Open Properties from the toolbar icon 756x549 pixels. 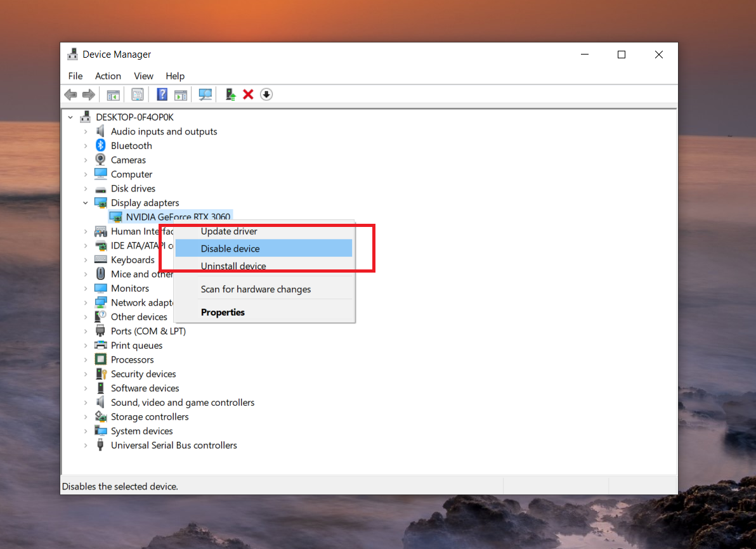138,94
